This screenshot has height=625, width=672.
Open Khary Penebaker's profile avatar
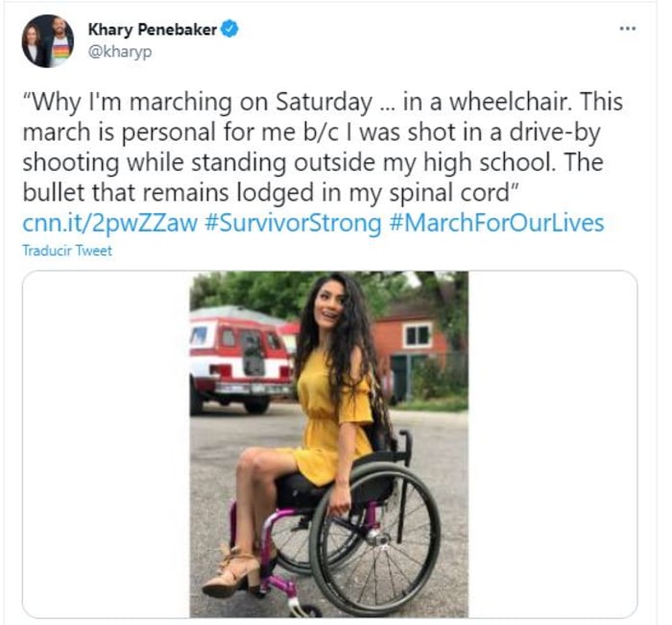point(48,41)
